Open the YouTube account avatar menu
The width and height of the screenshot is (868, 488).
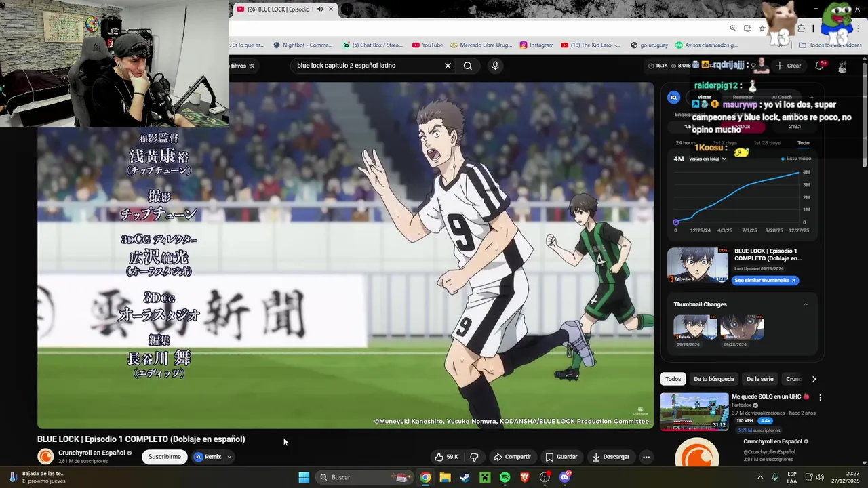point(842,66)
